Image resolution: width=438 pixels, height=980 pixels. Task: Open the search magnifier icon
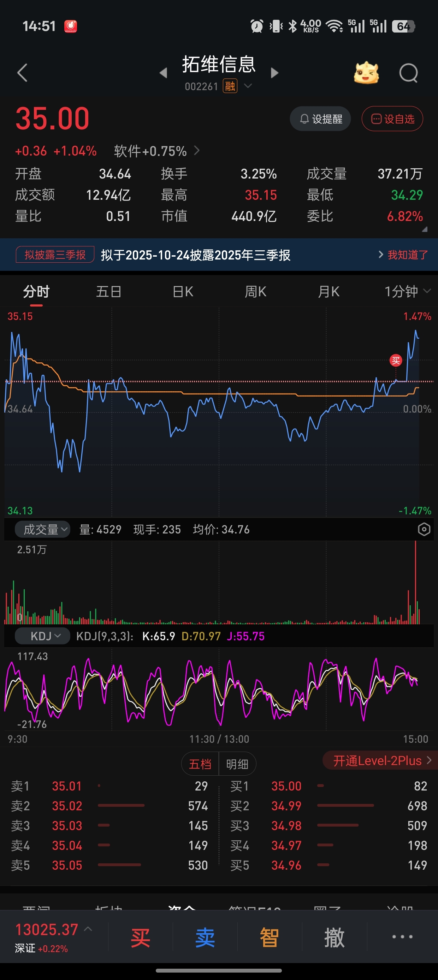click(x=409, y=73)
